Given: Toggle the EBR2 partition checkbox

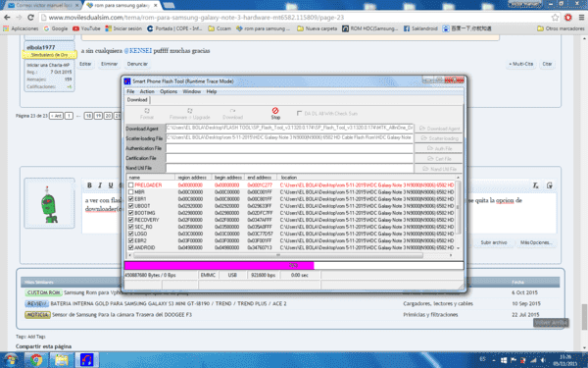Looking at the screenshot, I should click(131, 240).
